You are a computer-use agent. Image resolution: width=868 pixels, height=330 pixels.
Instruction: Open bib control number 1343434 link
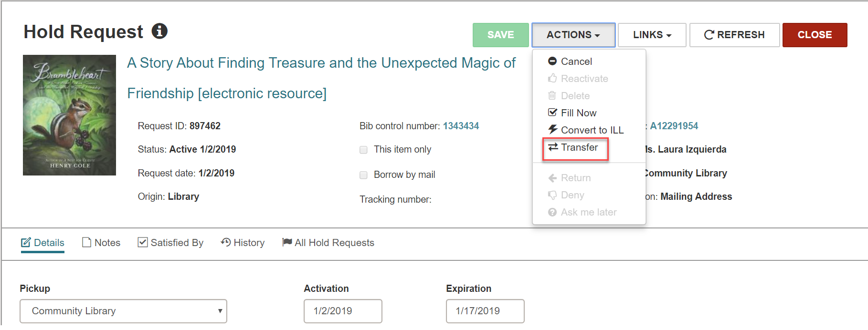(x=461, y=126)
